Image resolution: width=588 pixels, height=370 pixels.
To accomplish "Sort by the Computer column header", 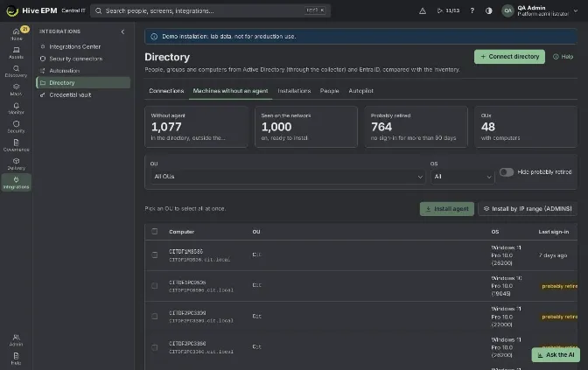I will 181,232.
